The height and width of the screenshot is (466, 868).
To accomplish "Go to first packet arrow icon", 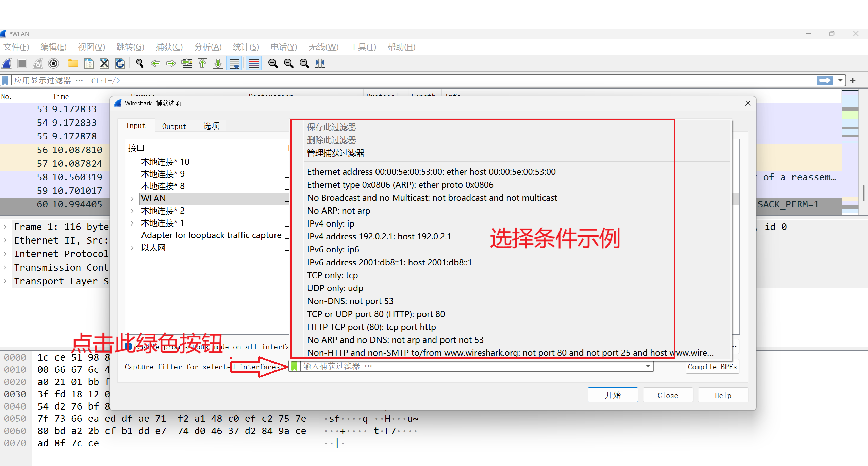I will [x=202, y=63].
